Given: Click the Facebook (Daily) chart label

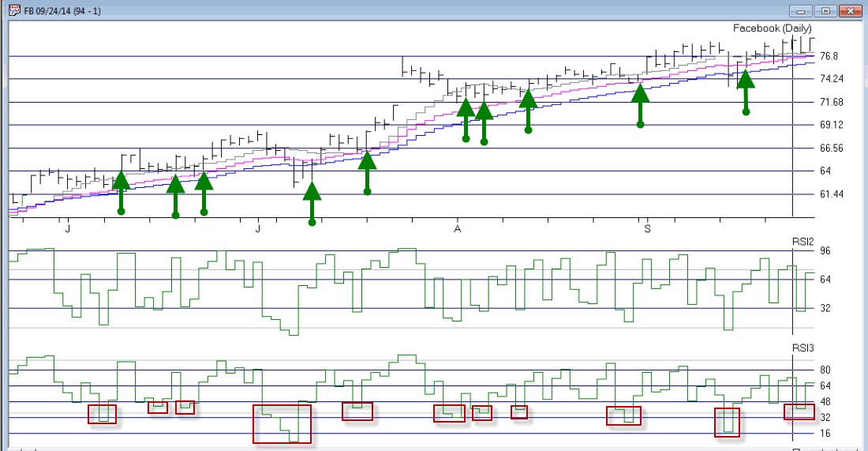Looking at the screenshot, I should click(x=773, y=28).
